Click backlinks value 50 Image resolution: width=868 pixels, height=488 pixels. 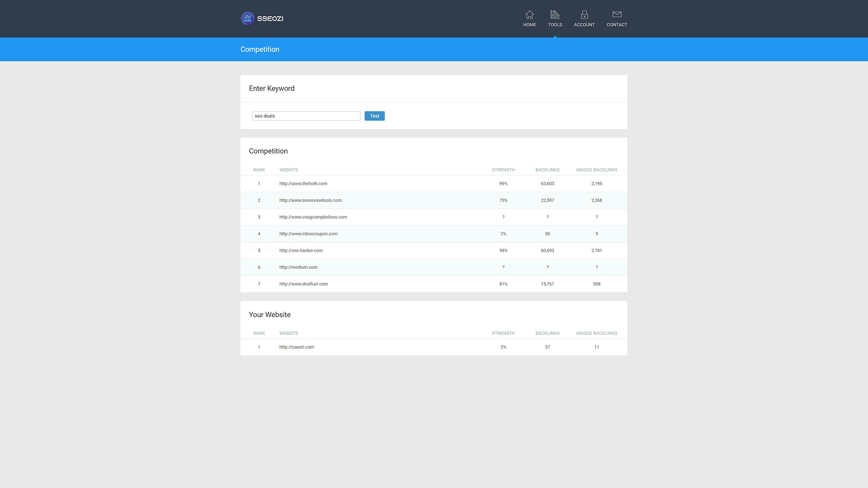(547, 234)
